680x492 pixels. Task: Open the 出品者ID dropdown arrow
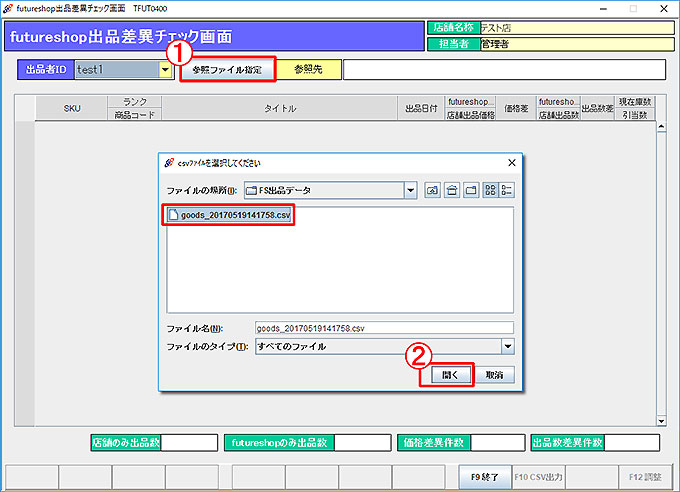pyautogui.click(x=165, y=69)
